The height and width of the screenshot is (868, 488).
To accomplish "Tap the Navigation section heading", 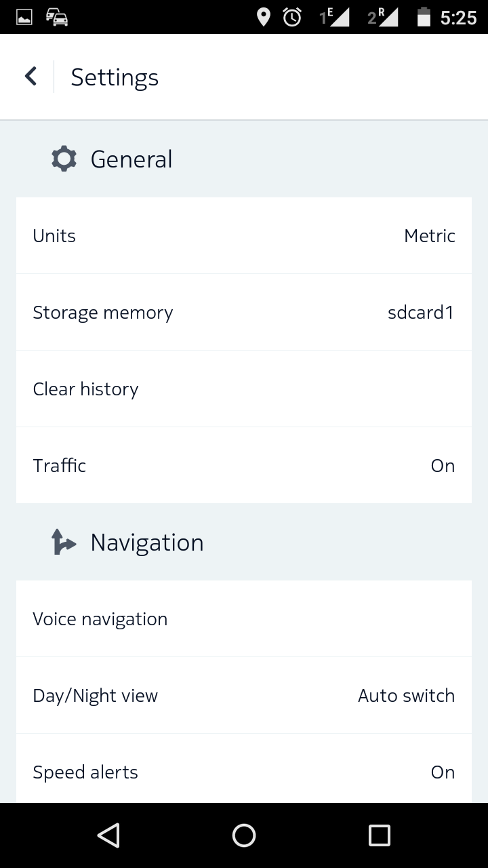I will click(147, 542).
